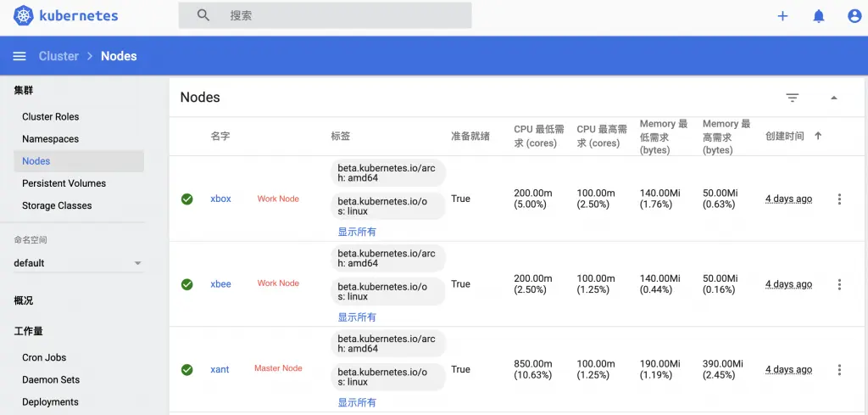Show all labels for xbox node
The width and height of the screenshot is (868, 415).
tap(357, 232)
